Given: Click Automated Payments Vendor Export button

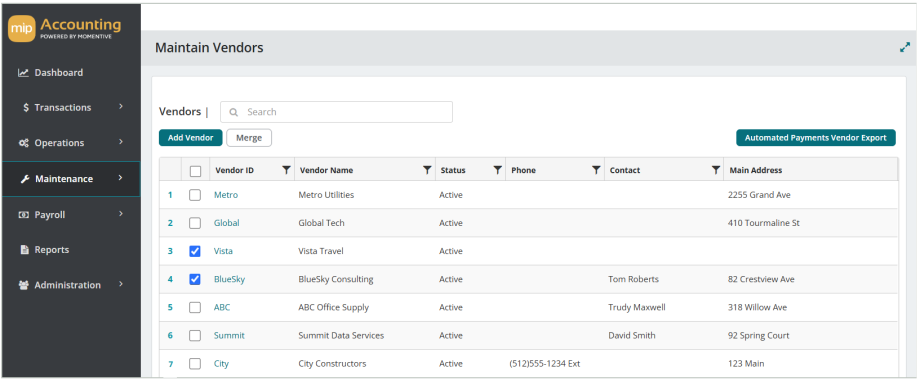Looking at the screenshot, I should [816, 138].
